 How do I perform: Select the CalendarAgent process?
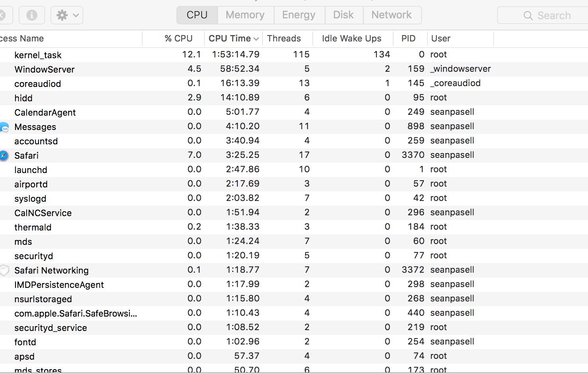[x=45, y=112]
